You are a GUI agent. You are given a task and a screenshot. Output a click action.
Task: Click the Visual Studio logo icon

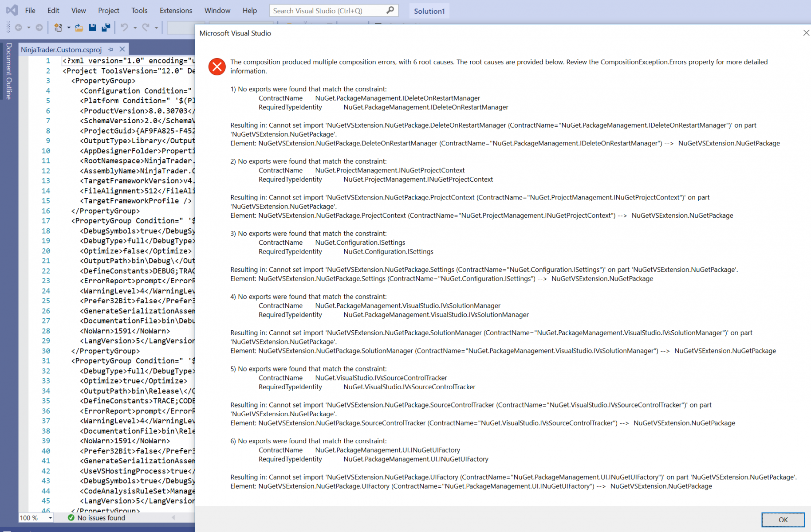click(12, 10)
